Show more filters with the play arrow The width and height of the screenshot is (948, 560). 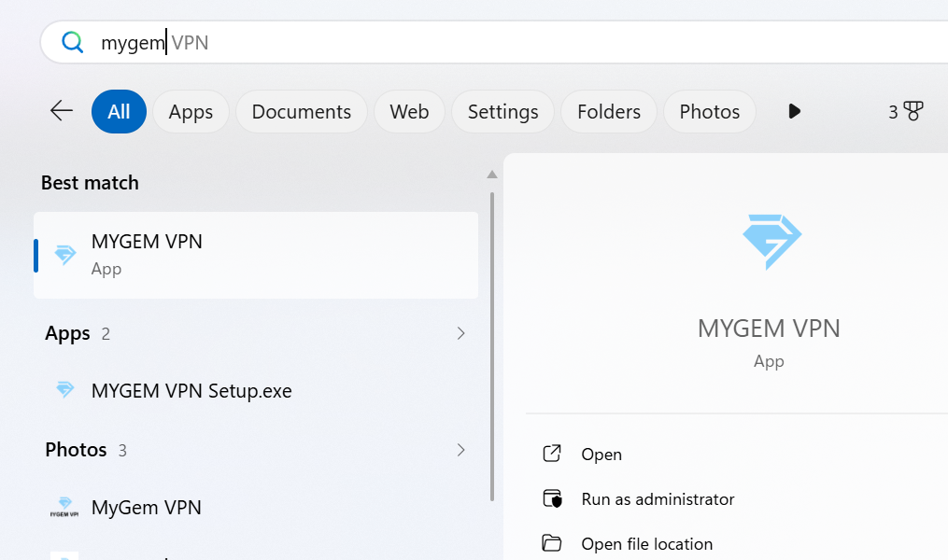coord(795,111)
